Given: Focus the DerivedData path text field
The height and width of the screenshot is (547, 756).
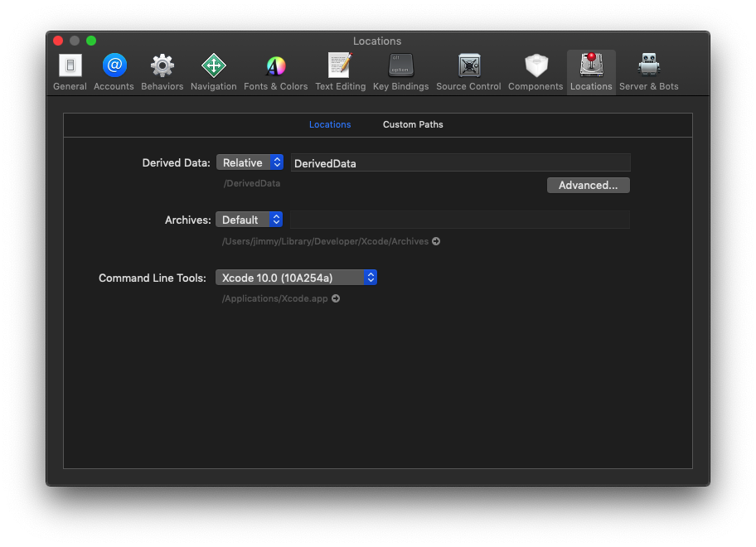Looking at the screenshot, I should click(x=460, y=163).
